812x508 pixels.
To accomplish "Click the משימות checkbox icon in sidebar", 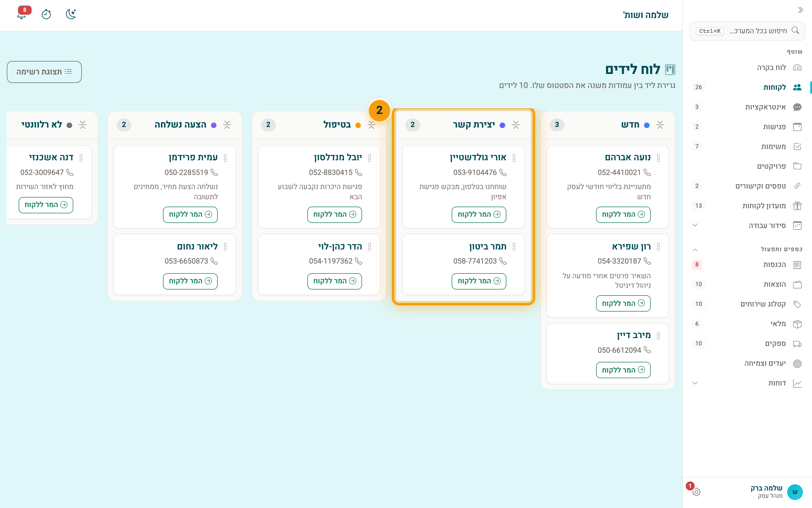I will tap(797, 146).
